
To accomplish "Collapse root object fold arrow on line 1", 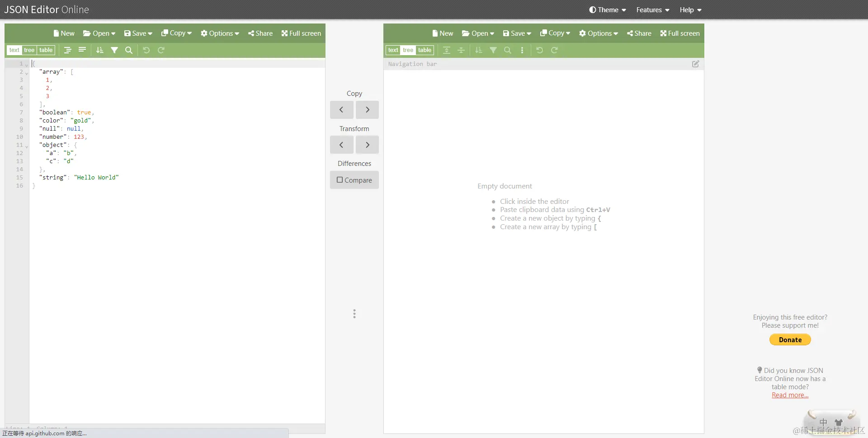I will coord(27,65).
